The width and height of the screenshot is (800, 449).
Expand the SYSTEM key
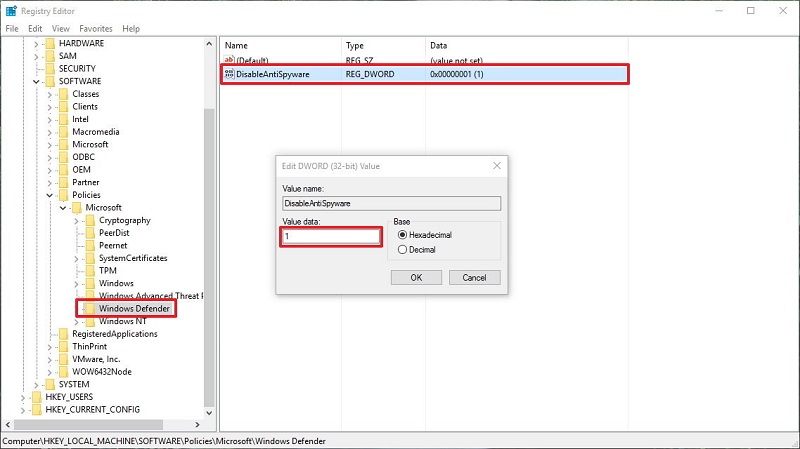pyautogui.click(x=36, y=384)
